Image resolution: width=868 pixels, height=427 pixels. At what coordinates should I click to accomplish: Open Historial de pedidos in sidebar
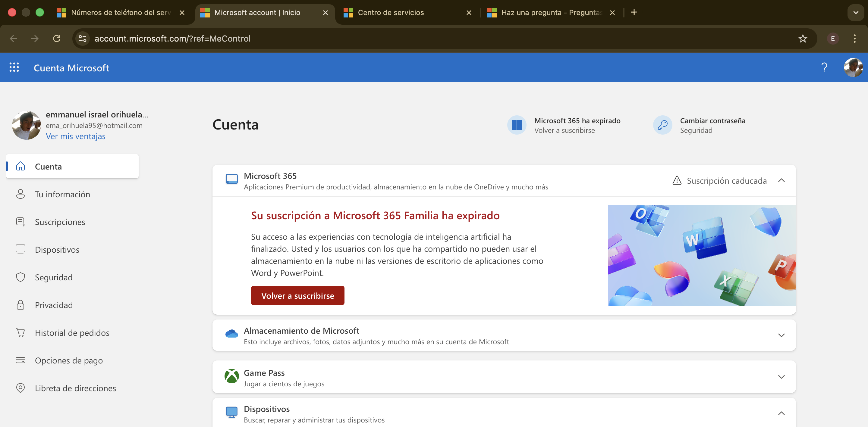click(72, 332)
